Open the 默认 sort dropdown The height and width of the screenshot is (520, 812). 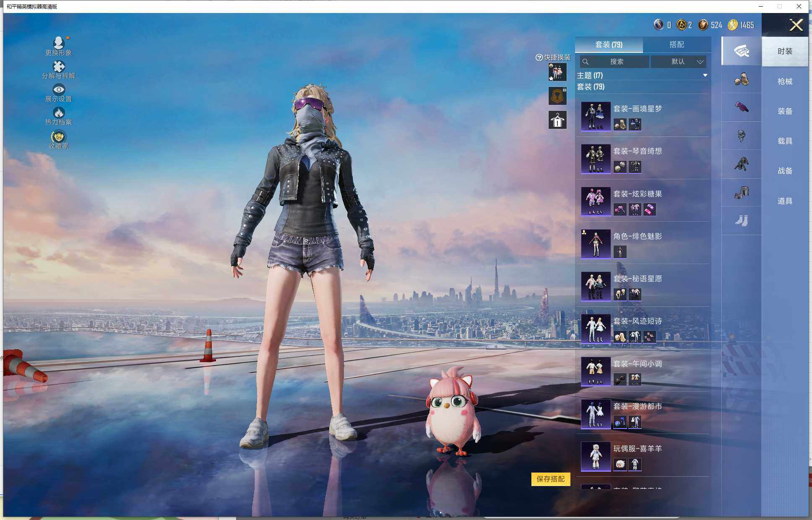click(679, 62)
